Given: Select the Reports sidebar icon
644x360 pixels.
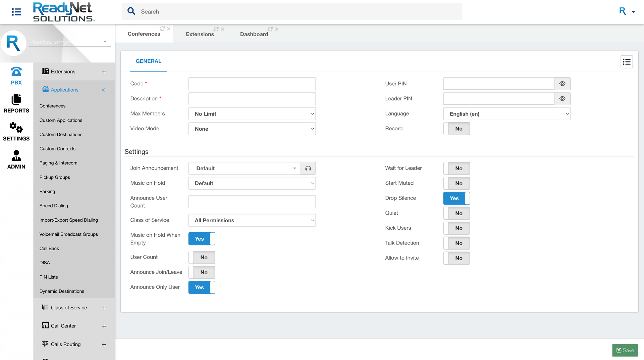Looking at the screenshot, I should click(x=16, y=103).
